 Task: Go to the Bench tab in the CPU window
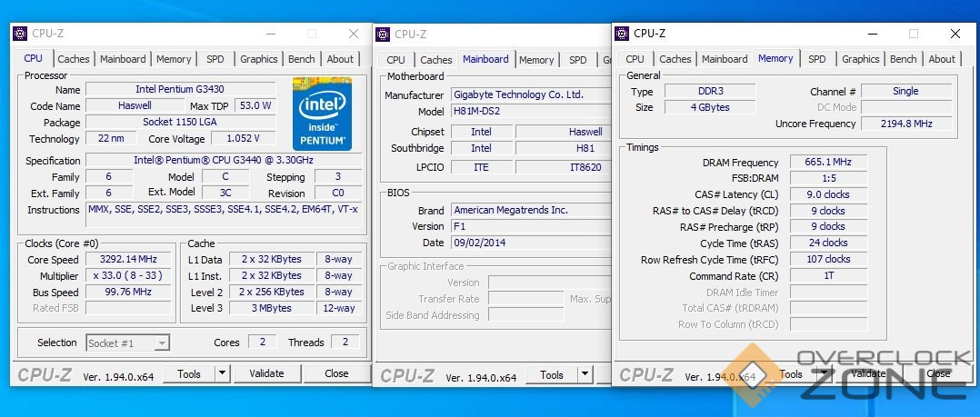[x=301, y=59]
